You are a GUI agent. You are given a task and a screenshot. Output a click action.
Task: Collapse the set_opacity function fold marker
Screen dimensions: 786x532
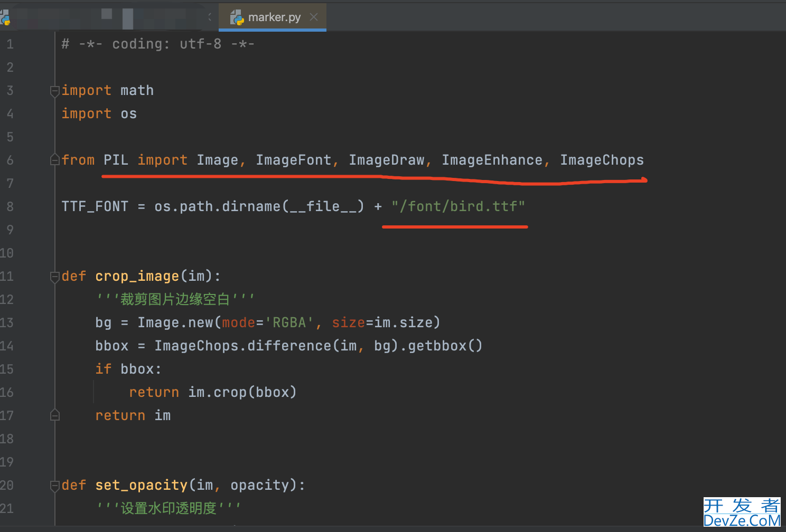click(x=54, y=486)
